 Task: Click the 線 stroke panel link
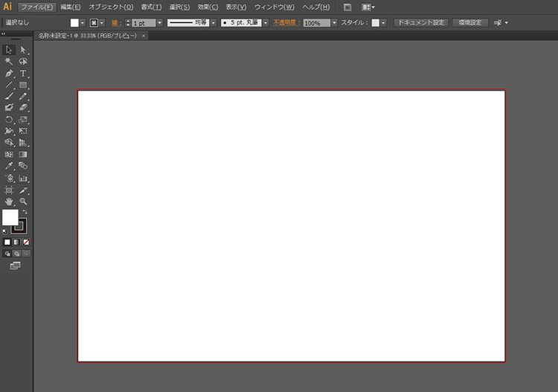116,23
